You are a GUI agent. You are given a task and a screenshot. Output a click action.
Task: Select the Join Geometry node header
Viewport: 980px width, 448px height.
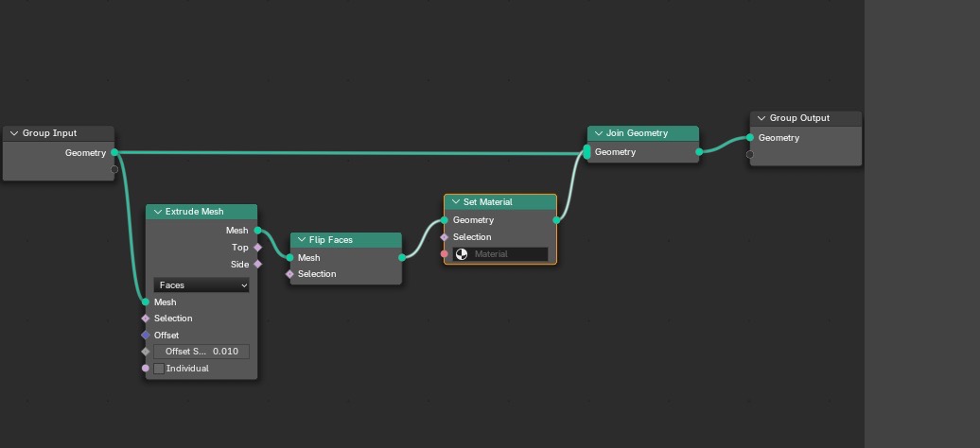click(643, 133)
